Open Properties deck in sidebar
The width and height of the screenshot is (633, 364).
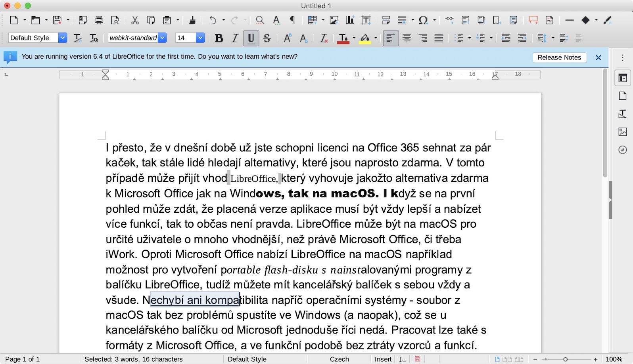(623, 78)
